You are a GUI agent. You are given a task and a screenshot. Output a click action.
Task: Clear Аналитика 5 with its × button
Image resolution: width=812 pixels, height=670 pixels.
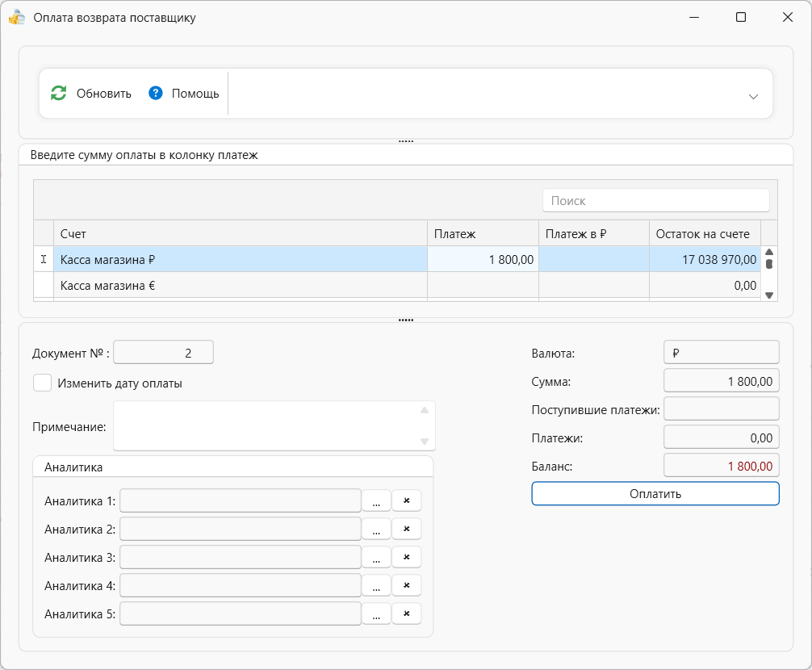407,613
